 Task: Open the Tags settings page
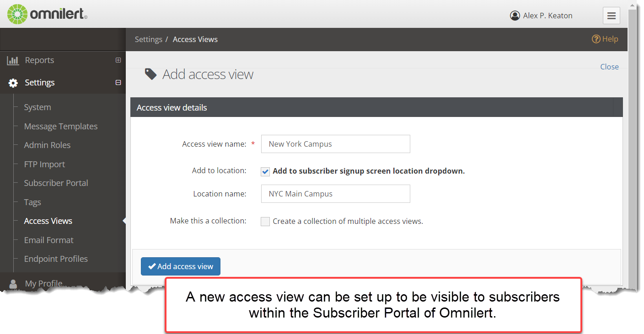coord(32,202)
